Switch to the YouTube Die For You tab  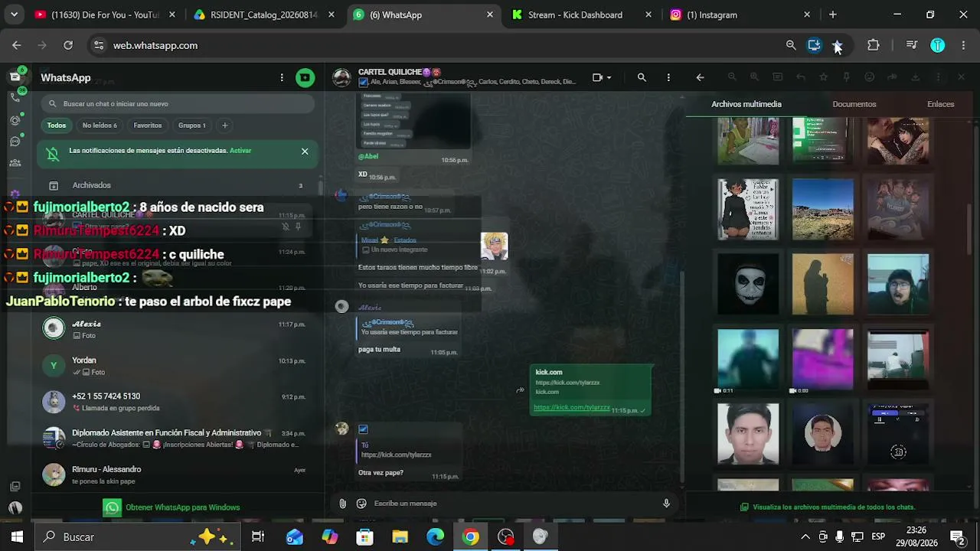[105, 15]
